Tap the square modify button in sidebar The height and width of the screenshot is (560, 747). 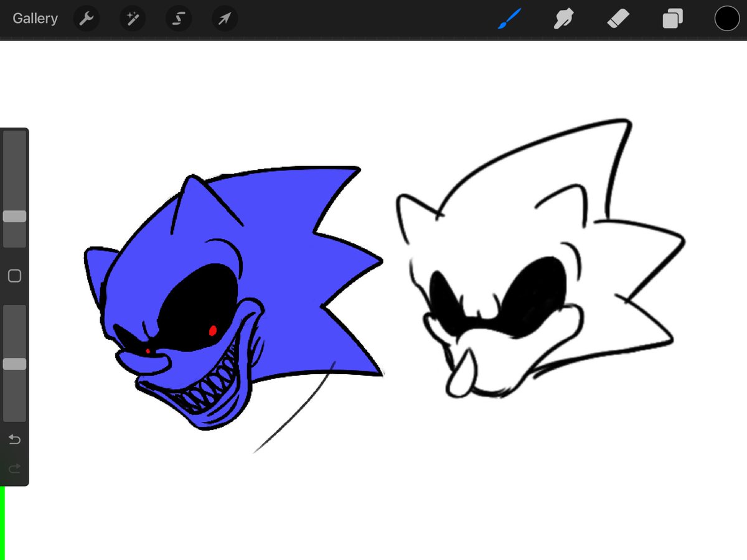pyautogui.click(x=14, y=276)
